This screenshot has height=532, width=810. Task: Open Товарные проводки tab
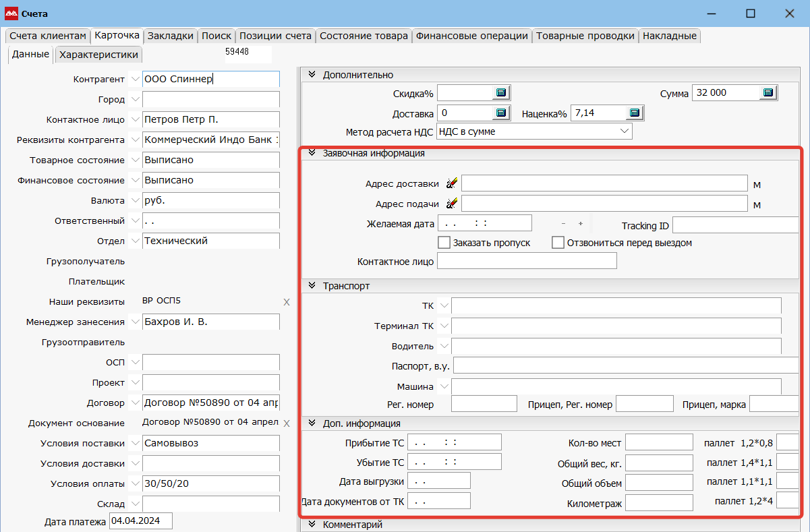(x=585, y=36)
